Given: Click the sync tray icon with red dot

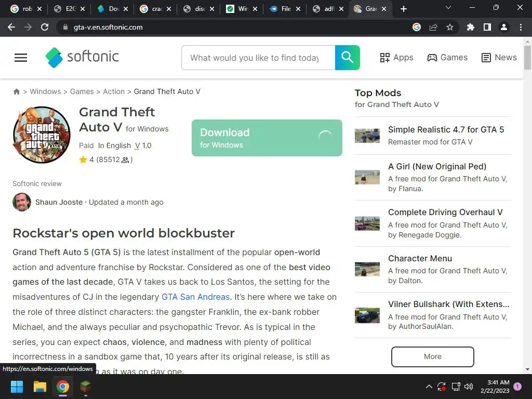Looking at the screenshot, I should 442,387.
